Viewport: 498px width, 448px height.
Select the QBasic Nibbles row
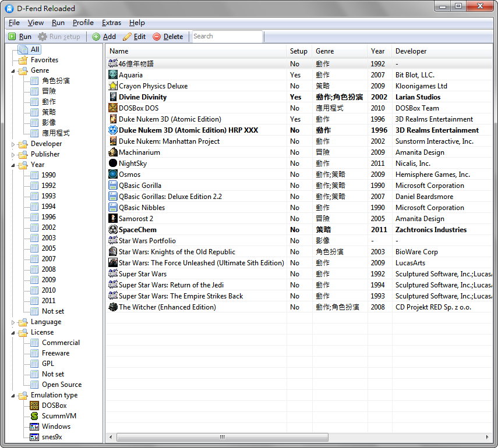click(299, 208)
